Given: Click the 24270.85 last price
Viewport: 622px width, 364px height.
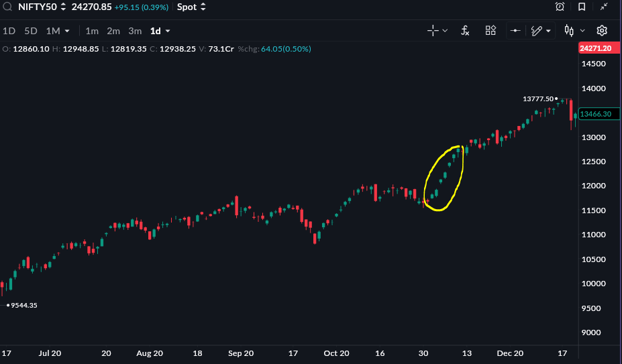Looking at the screenshot, I should (x=92, y=7).
